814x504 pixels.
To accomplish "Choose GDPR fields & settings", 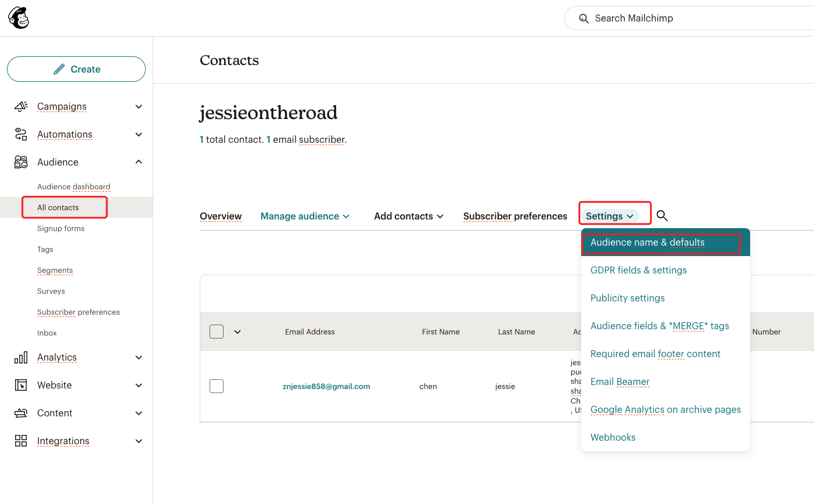I will click(665, 270).
